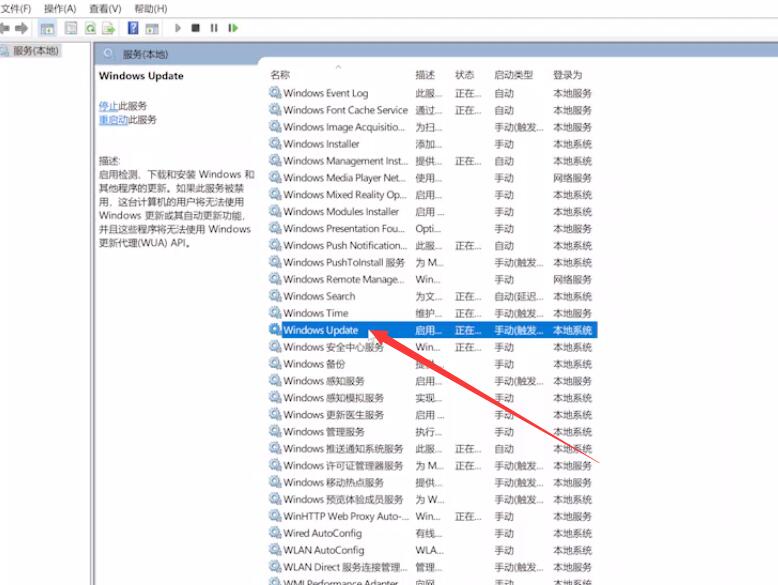Select the Windows 预览体验成员服务 row
The width and height of the screenshot is (778, 585).
(432, 499)
